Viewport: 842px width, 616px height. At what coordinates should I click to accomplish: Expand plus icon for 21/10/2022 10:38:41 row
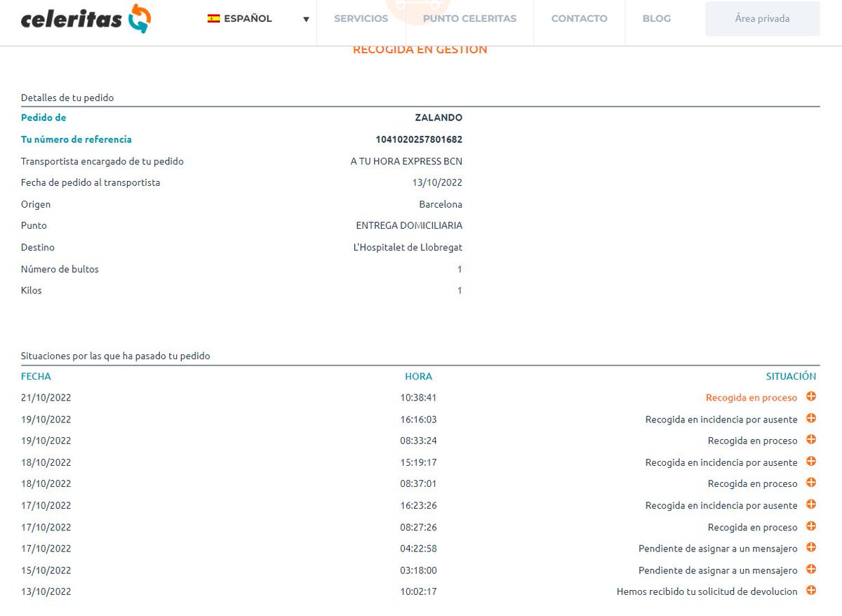(811, 396)
